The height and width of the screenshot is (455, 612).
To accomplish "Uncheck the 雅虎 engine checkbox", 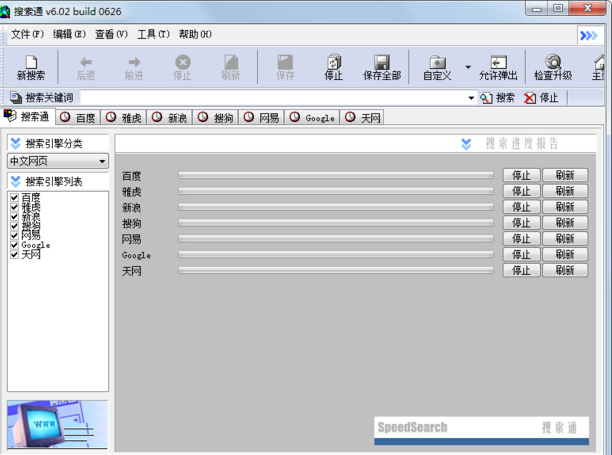I will coord(14,207).
